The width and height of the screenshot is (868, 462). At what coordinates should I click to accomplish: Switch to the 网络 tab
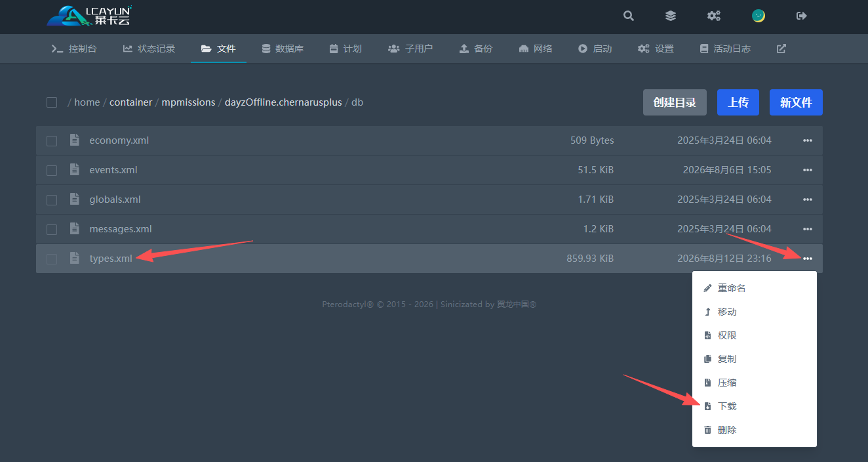click(x=536, y=49)
